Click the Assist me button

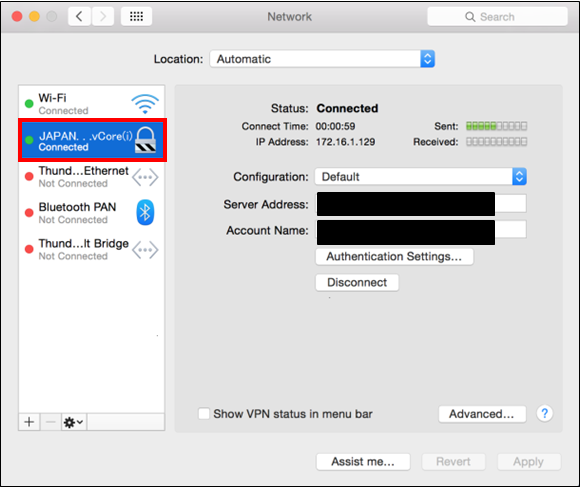363,462
